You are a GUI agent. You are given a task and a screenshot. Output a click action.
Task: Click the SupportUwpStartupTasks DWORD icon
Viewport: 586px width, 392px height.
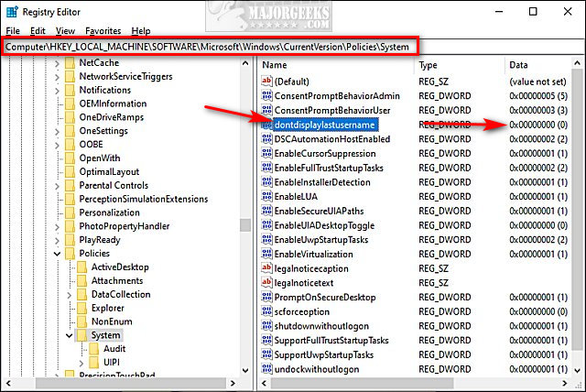[266, 354]
